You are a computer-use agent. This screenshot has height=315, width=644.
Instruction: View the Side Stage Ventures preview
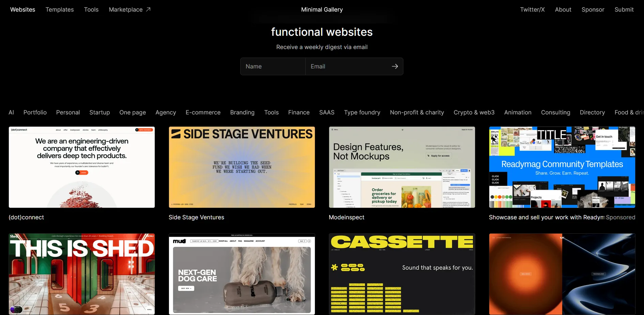tap(242, 167)
